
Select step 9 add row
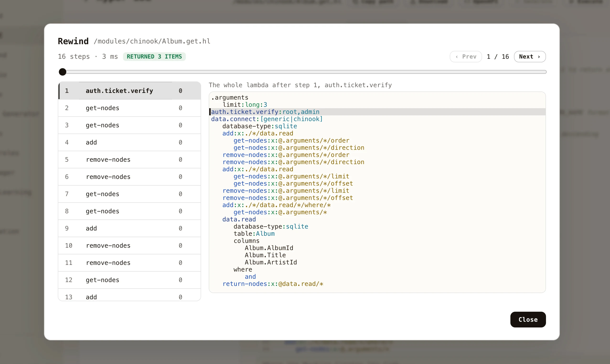point(129,228)
